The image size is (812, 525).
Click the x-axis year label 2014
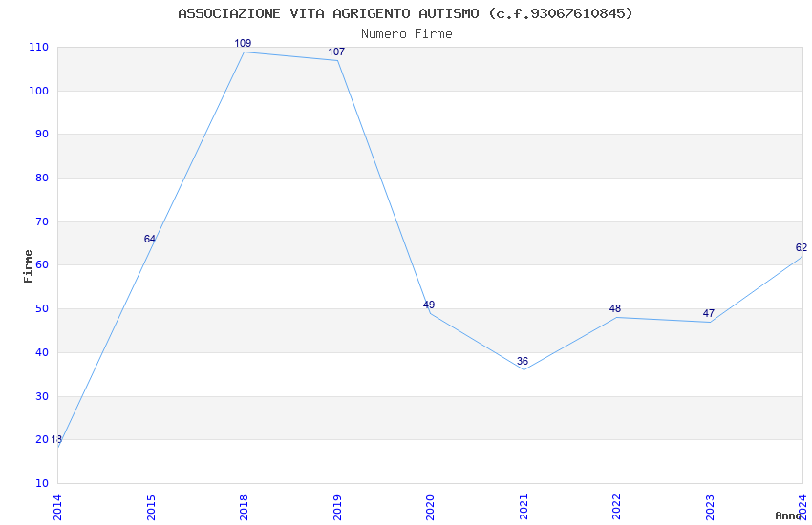[x=57, y=508]
